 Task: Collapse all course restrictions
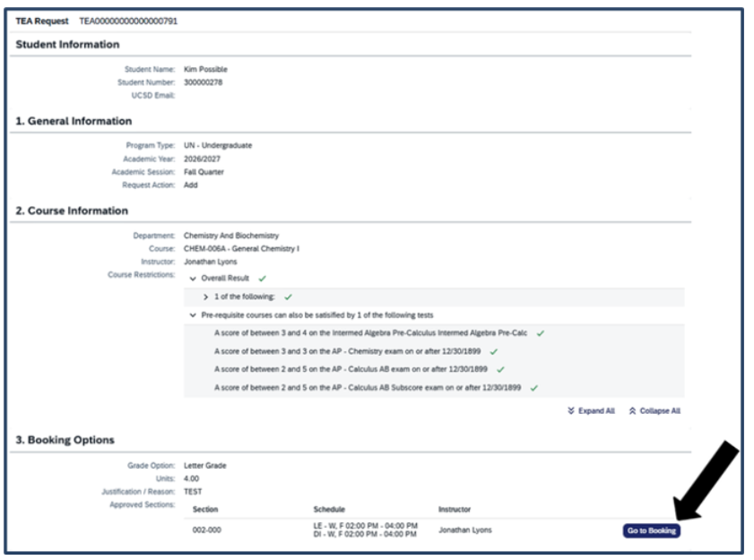pos(654,410)
